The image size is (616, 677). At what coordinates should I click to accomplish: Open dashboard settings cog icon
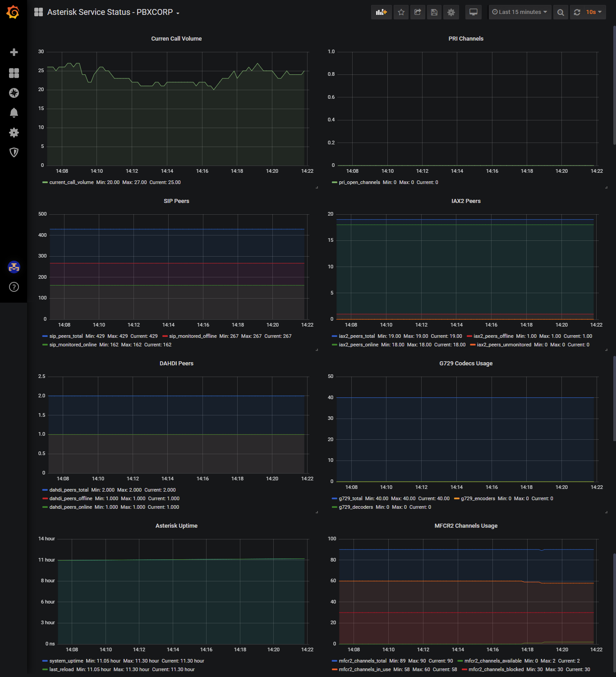pos(451,12)
